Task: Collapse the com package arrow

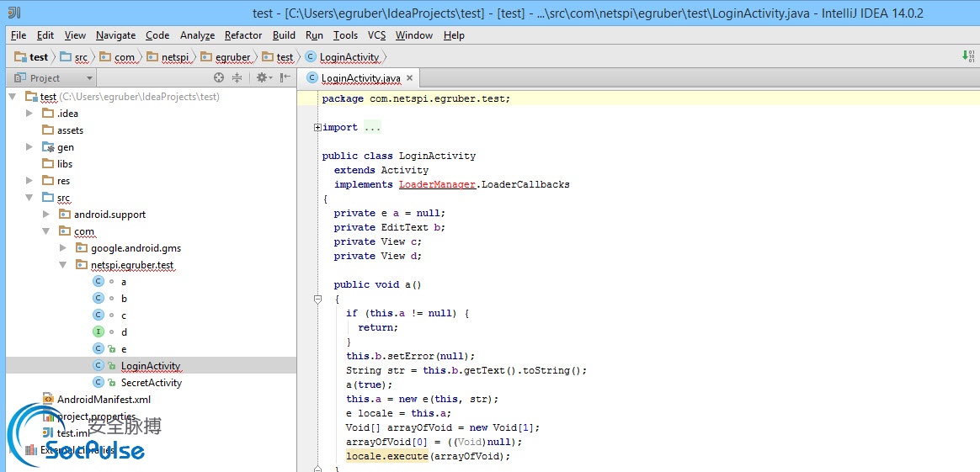Action: (45, 231)
